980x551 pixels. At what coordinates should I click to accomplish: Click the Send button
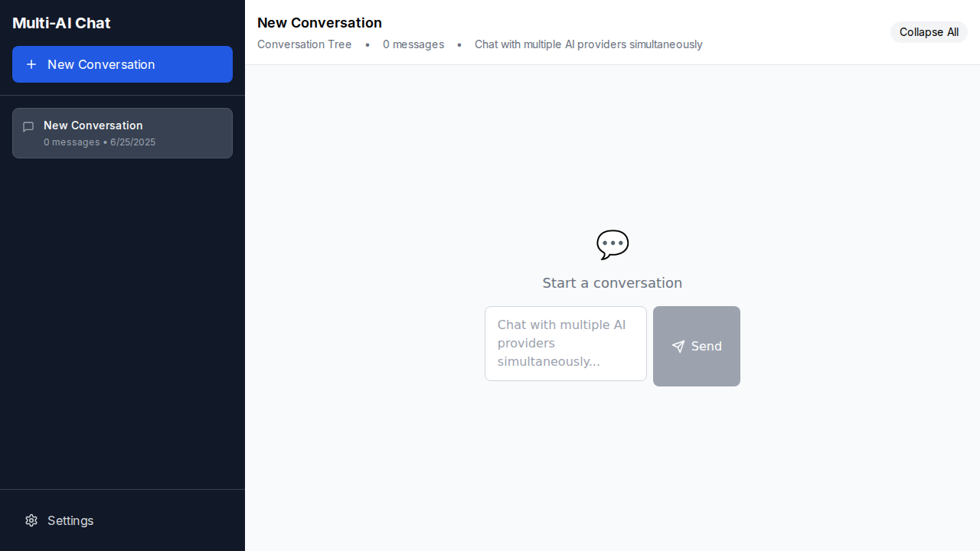(x=697, y=346)
